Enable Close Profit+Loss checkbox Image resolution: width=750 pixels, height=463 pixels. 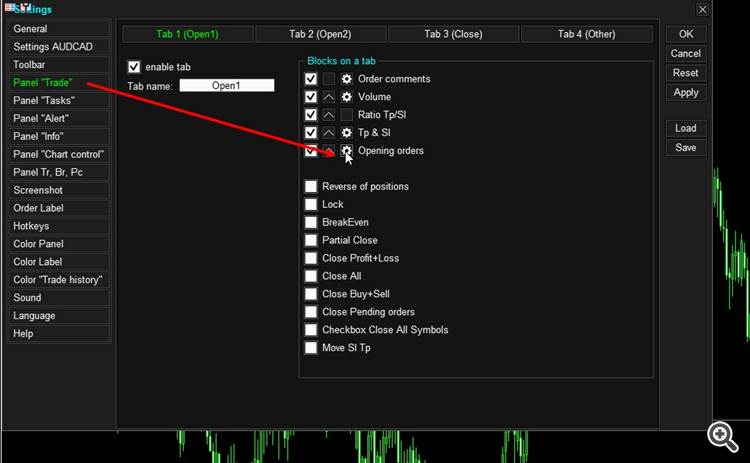(x=311, y=258)
